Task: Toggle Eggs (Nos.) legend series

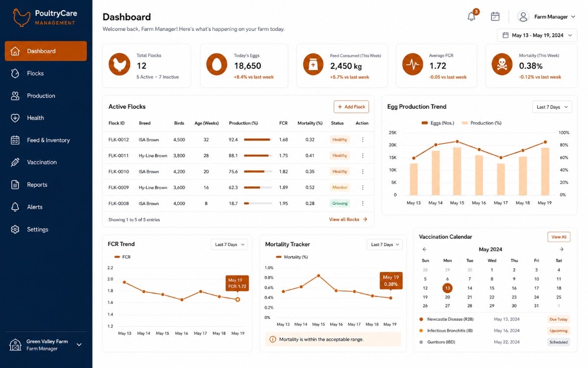Action: click(x=438, y=123)
